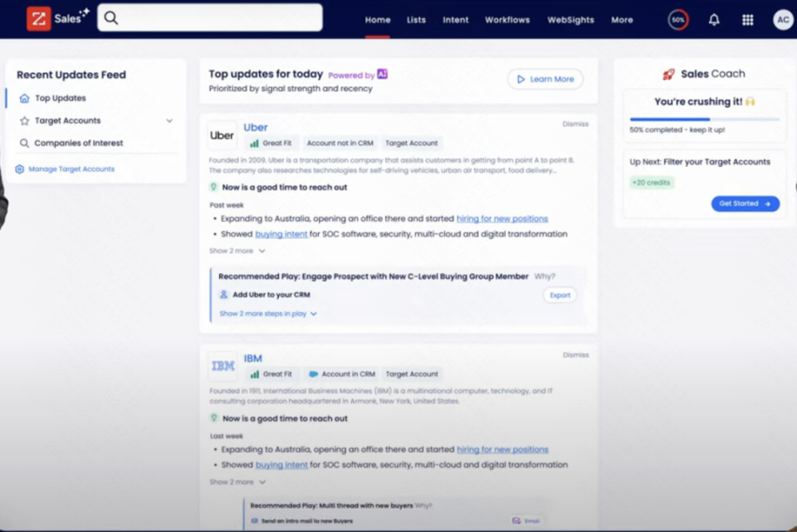Click IBM's Target Account tag

(x=412, y=374)
